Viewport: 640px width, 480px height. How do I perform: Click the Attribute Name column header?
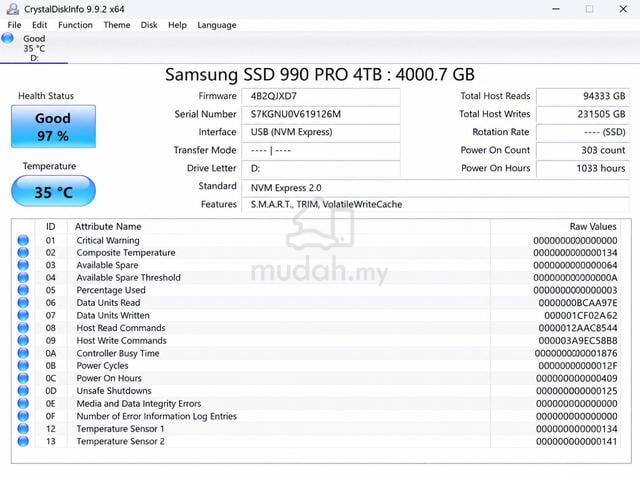pos(108,227)
